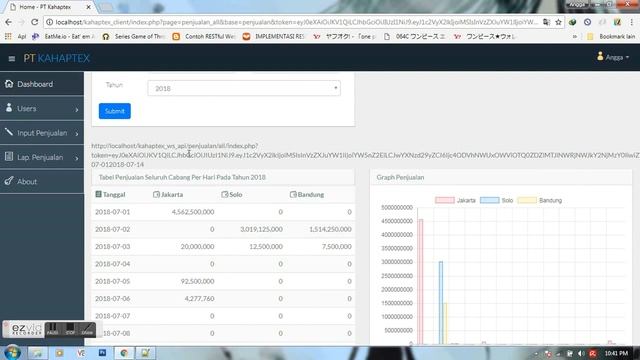Select the 92,500,000 Jakarta value

click(x=198, y=281)
